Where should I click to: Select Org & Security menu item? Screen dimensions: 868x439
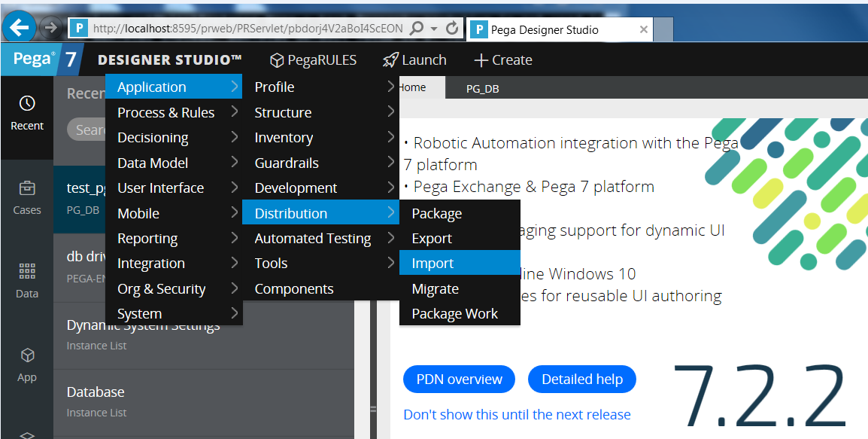click(x=174, y=289)
